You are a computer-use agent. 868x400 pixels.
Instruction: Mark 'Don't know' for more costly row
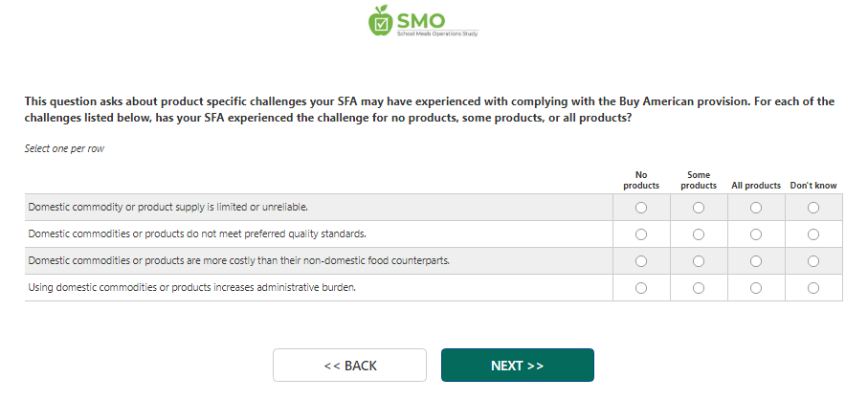pyautogui.click(x=813, y=260)
